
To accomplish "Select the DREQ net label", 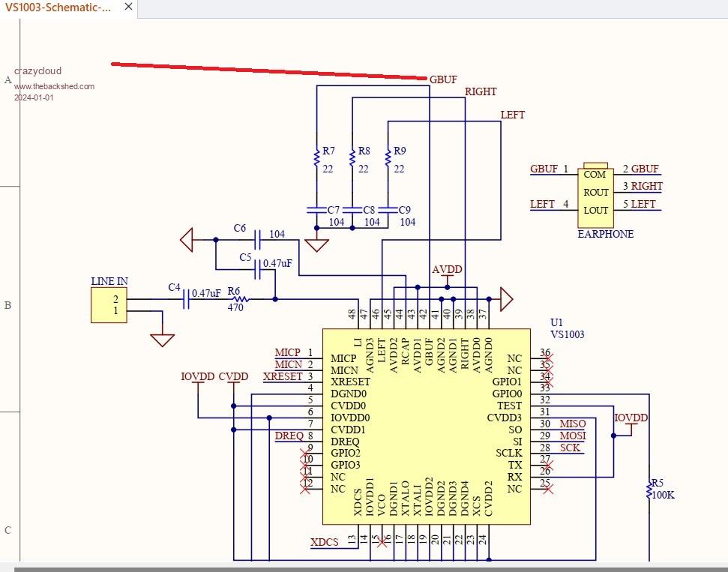I will point(289,436).
